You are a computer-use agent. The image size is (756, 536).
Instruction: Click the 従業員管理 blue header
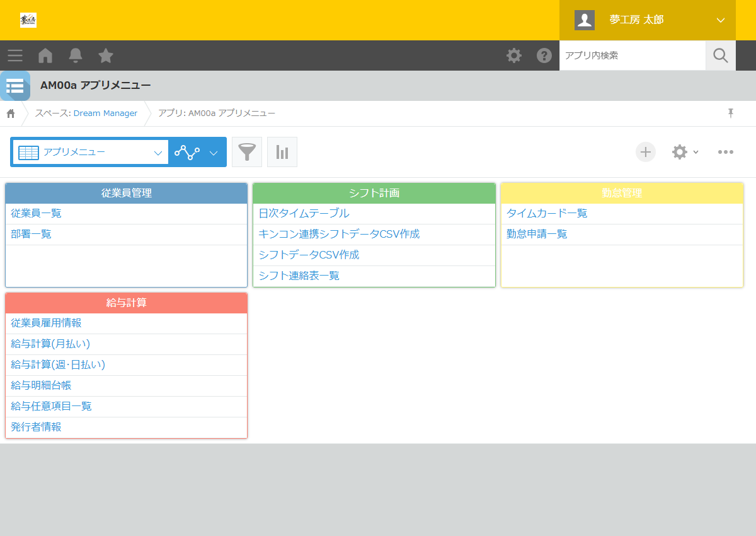pos(126,194)
